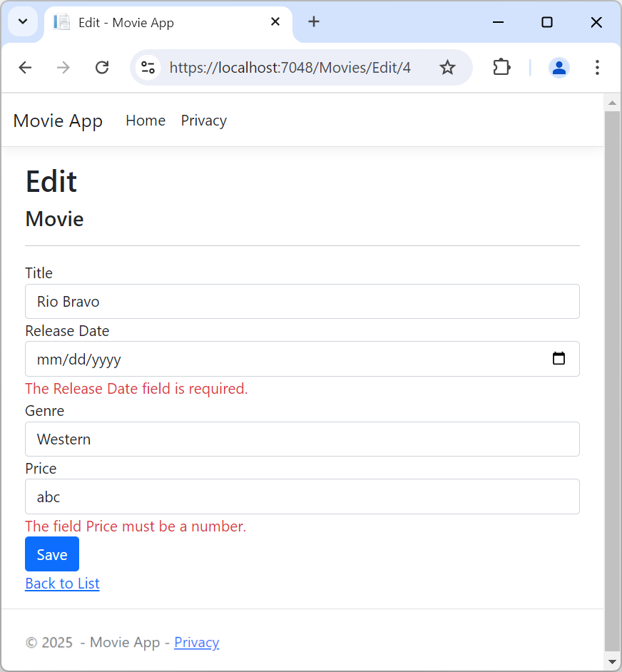Go to Home in the navbar
The image size is (622, 672).
[x=146, y=121]
